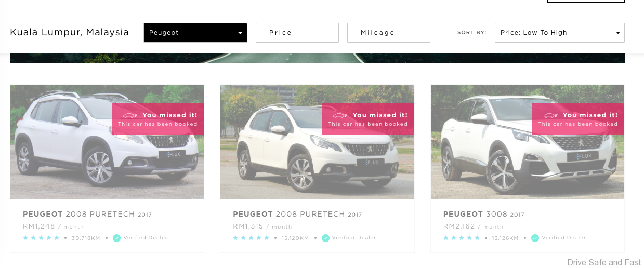Image resolution: width=644 pixels, height=268 pixels.
Task: Click car icon on second 'You missed it!' banner
Action: [x=340, y=115]
